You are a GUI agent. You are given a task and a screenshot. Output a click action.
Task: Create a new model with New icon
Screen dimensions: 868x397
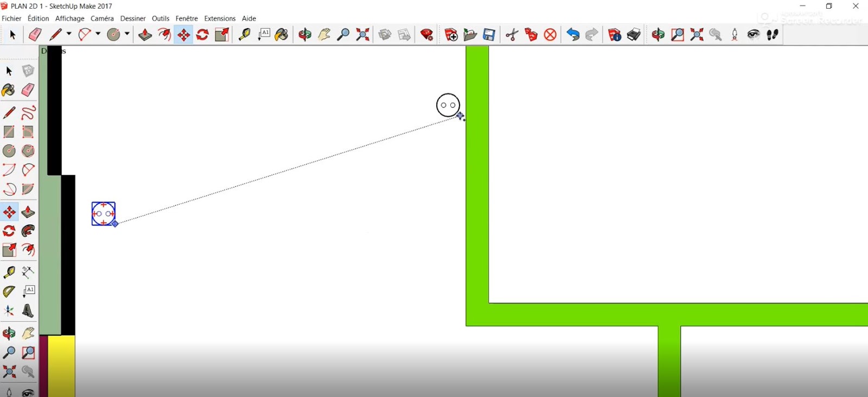451,35
